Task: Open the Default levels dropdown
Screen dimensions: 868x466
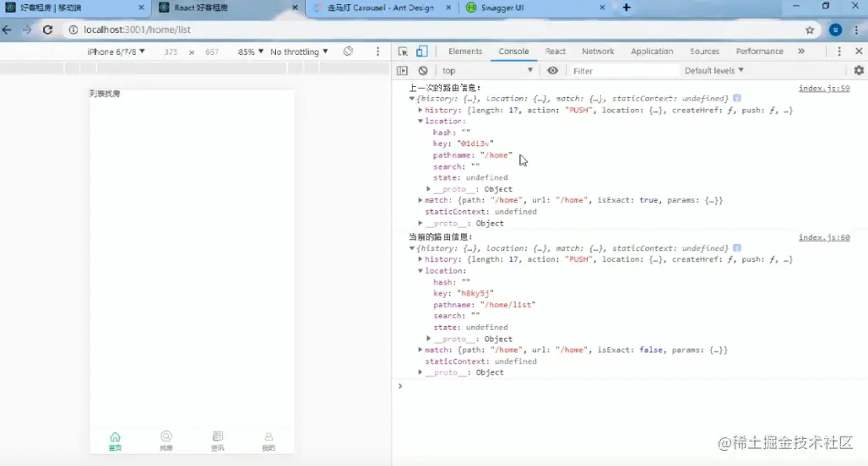Action: click(x=714, y=71)
